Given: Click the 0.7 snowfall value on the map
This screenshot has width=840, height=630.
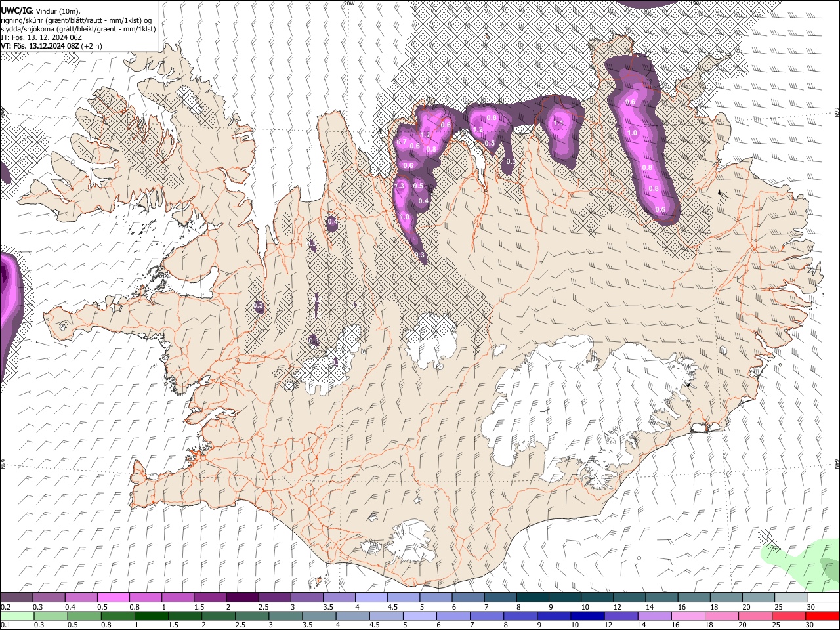Looking at the screenshot, I should tap(402, 142).
